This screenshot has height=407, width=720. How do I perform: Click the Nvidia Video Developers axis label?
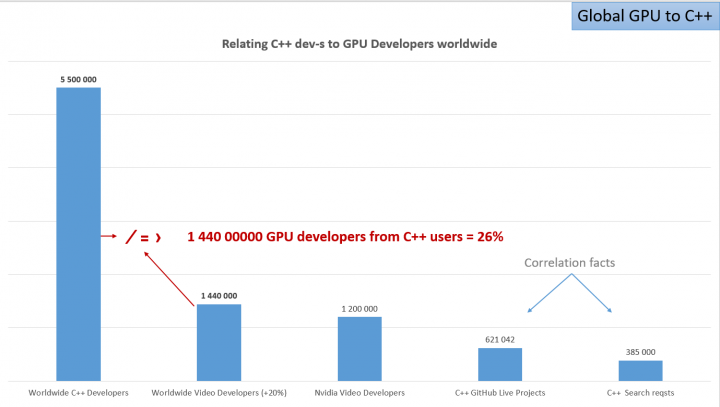click(360, 393)
